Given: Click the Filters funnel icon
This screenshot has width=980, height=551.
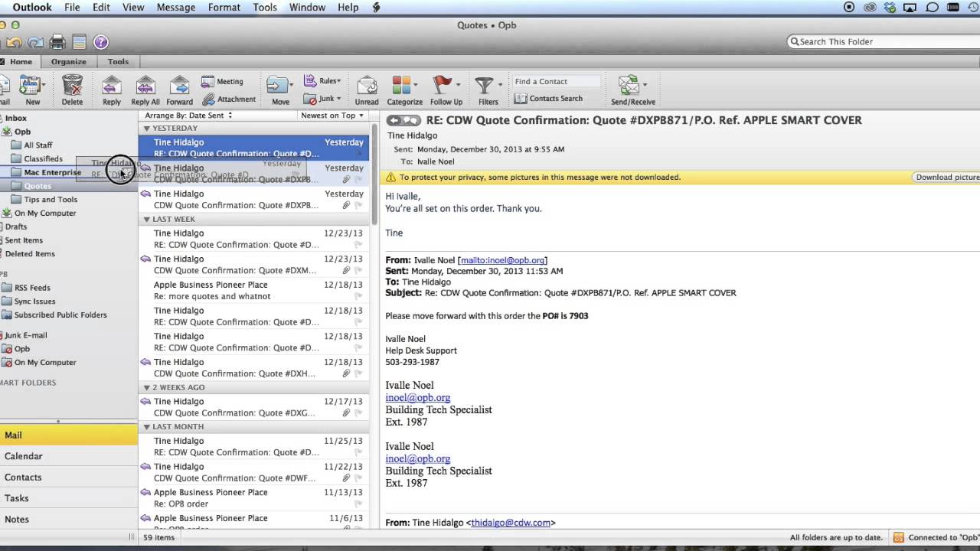Looking at the screenshot, I should click(x=484, y=85).
